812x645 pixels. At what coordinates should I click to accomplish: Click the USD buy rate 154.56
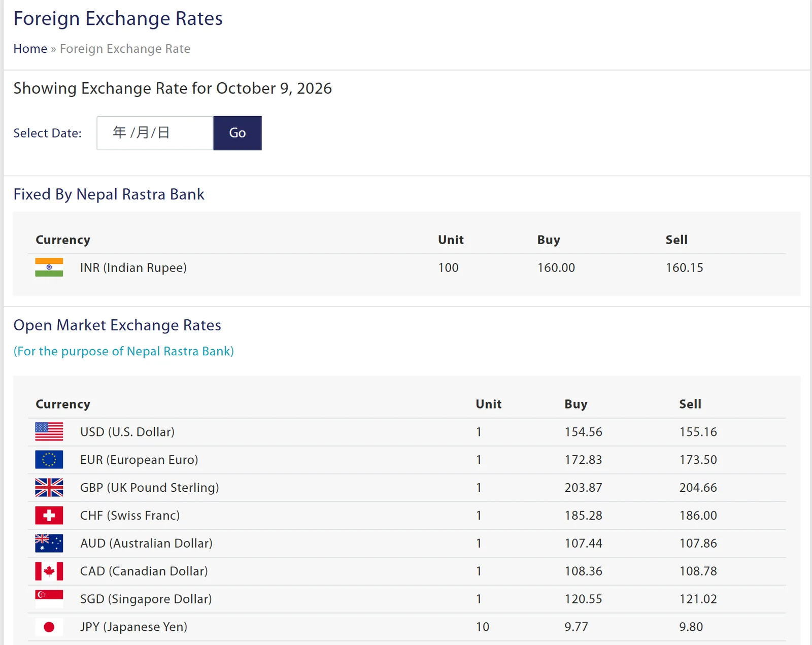tap(584, 432)
